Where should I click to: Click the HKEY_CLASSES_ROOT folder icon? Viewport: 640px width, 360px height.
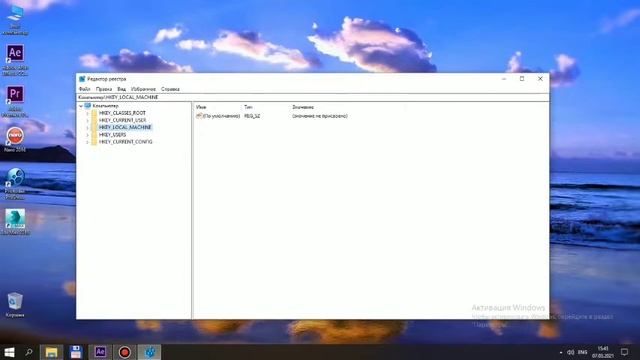click(x=94, y=113)
